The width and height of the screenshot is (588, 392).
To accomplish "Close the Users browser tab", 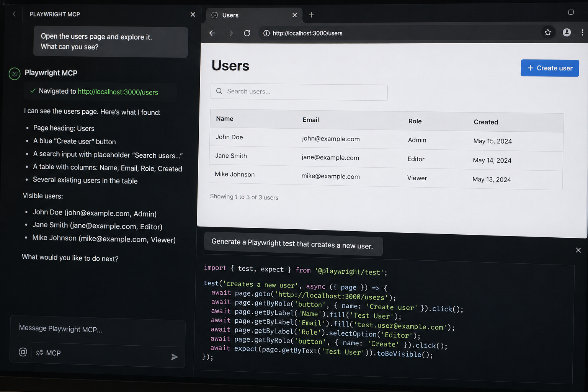I will [294, 15].
